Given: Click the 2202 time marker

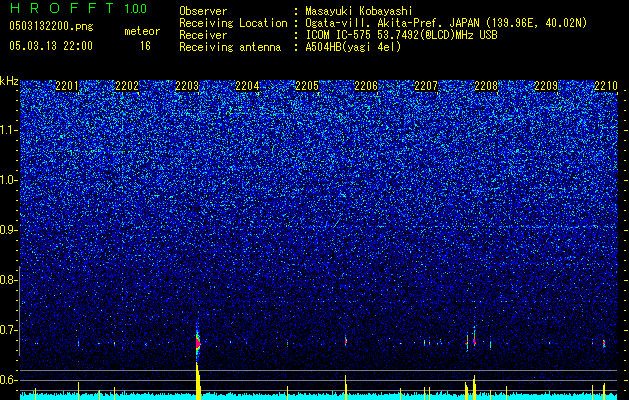Looking at the screenshot, I should tap(127, 86).
